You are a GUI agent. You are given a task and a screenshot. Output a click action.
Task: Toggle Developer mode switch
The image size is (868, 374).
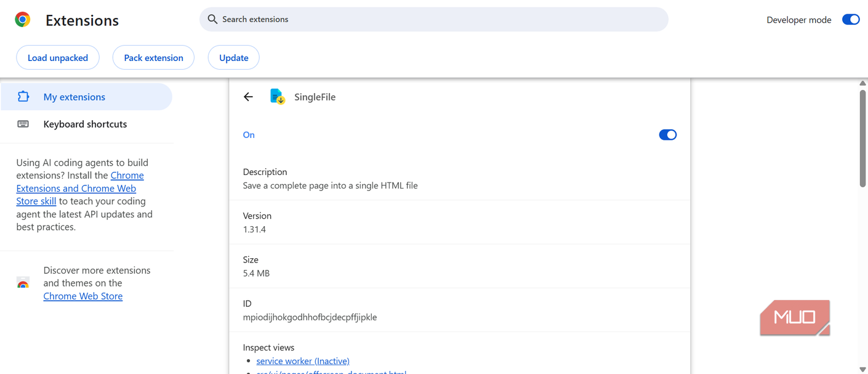(x=851, y=20)
